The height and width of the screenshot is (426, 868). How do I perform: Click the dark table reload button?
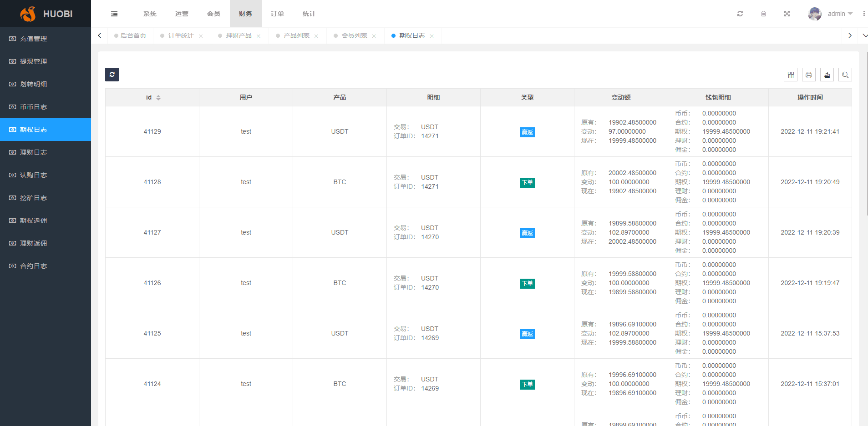pos(112,75)
